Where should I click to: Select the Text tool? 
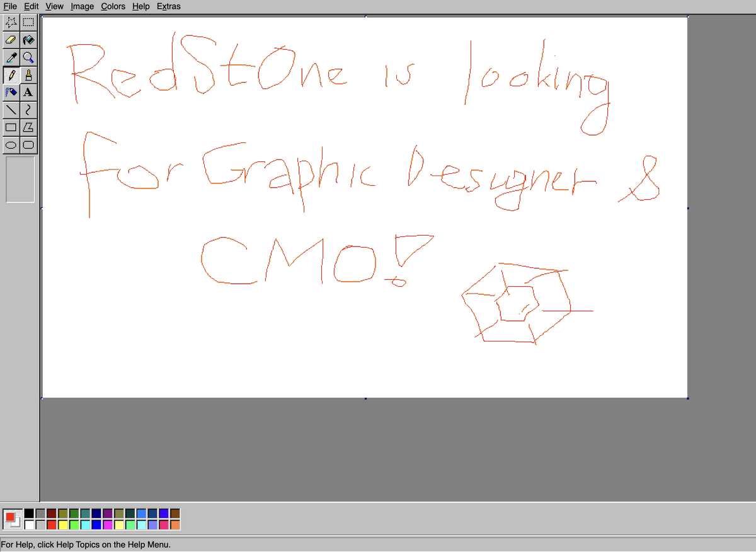point(28,92)
